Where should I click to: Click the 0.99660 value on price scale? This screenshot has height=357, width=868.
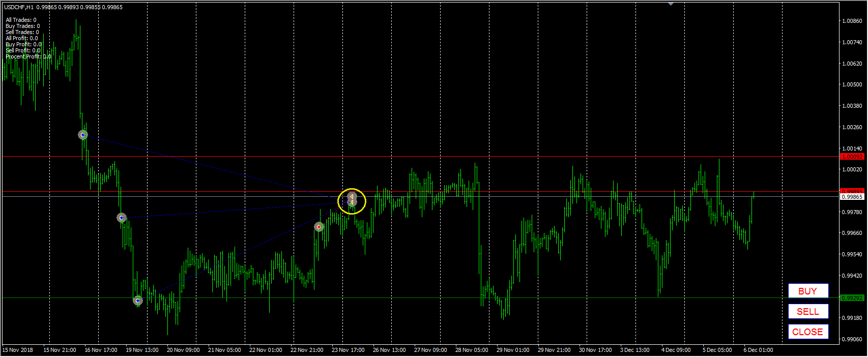852,233
